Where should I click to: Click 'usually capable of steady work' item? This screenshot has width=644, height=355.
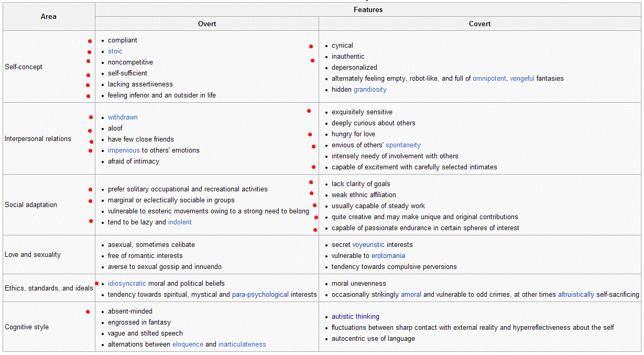(x=378, y=206)
